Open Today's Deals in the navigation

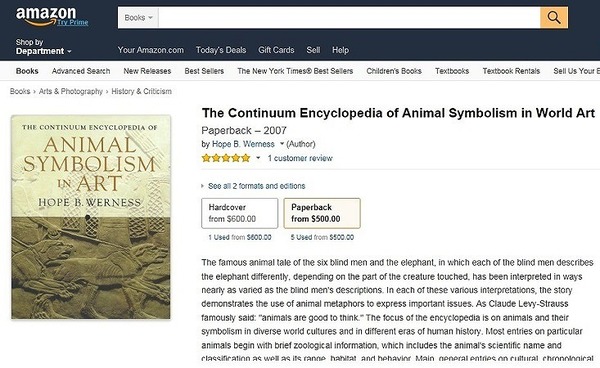pos(221,50)
